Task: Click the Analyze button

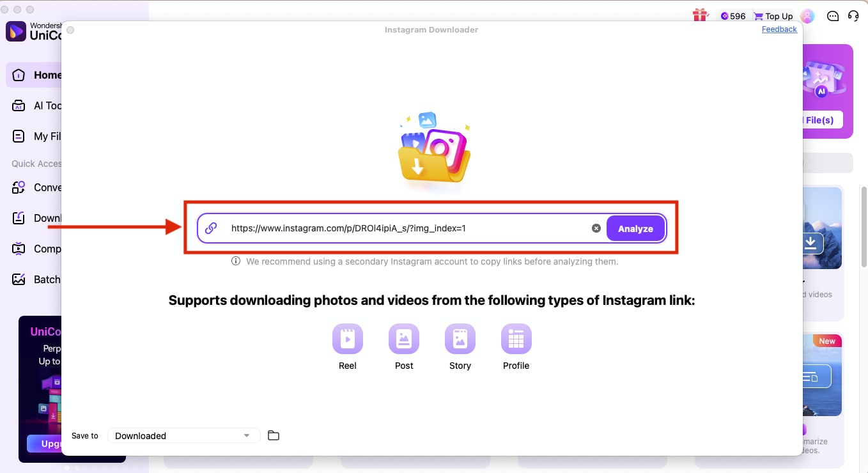Action: (635, 228)
